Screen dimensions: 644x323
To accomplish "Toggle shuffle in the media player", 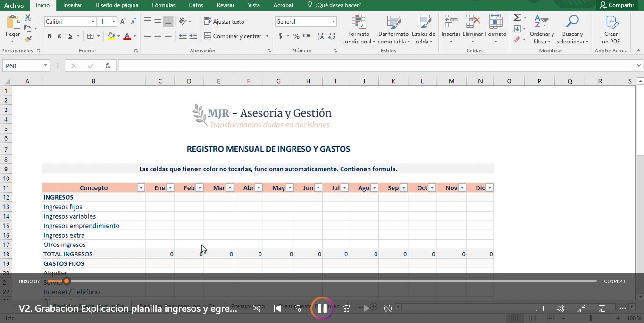I will [256, 308].
